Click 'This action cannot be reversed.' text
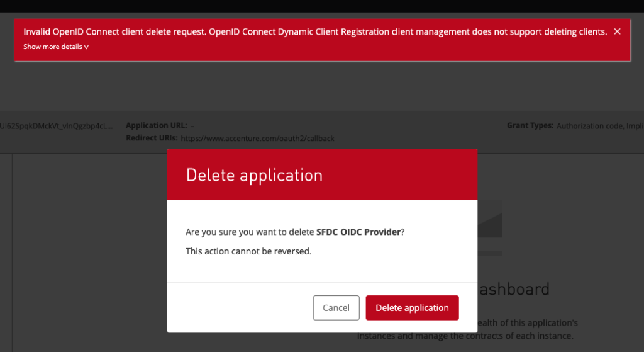644x352 pixels. click(248, 251)
